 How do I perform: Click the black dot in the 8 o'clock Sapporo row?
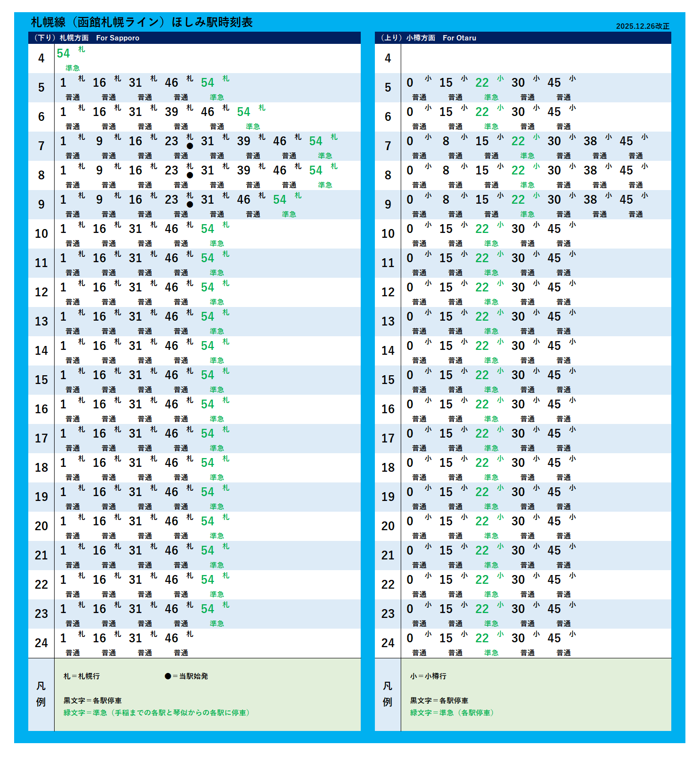tap(190, 175)
